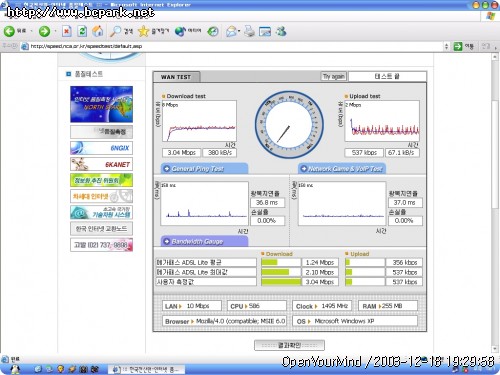Image resolution: width=500 pixels, height=375 pixels.
Task: Open the Mail envelope icon
Action: pos(231,31)
